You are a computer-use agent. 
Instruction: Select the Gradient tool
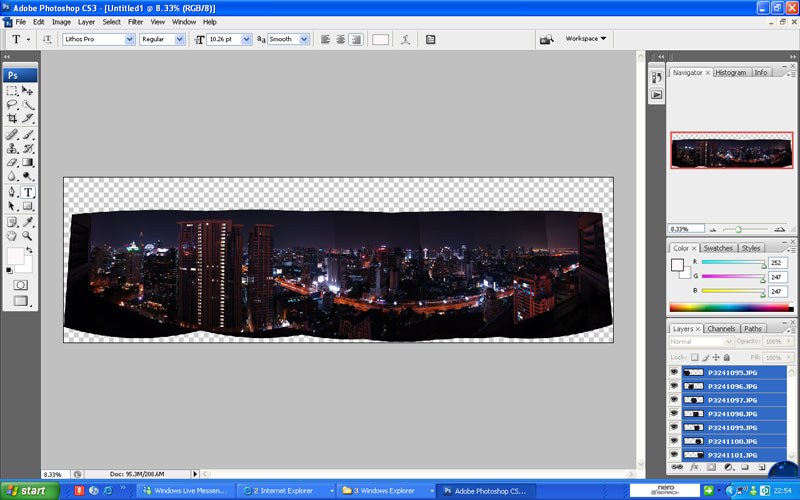[28, 162]
